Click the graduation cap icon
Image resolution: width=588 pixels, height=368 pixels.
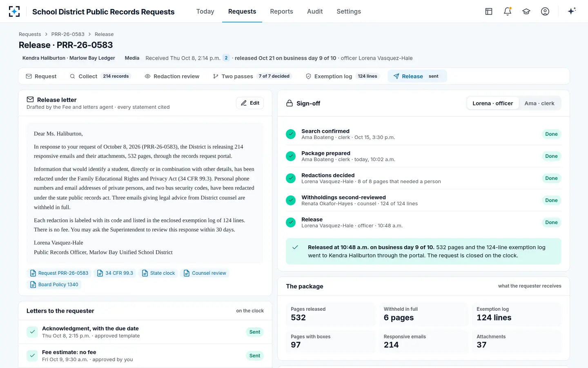526,11
